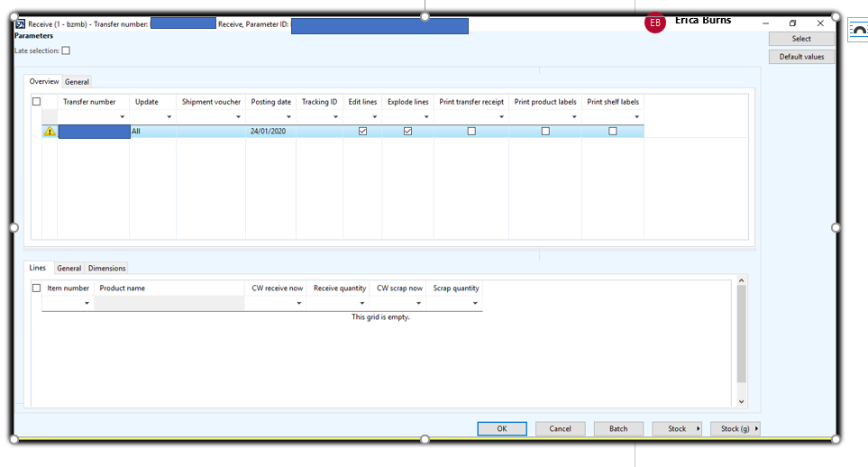Tick the Print transfer receipt checkbox

pos(471,132)
